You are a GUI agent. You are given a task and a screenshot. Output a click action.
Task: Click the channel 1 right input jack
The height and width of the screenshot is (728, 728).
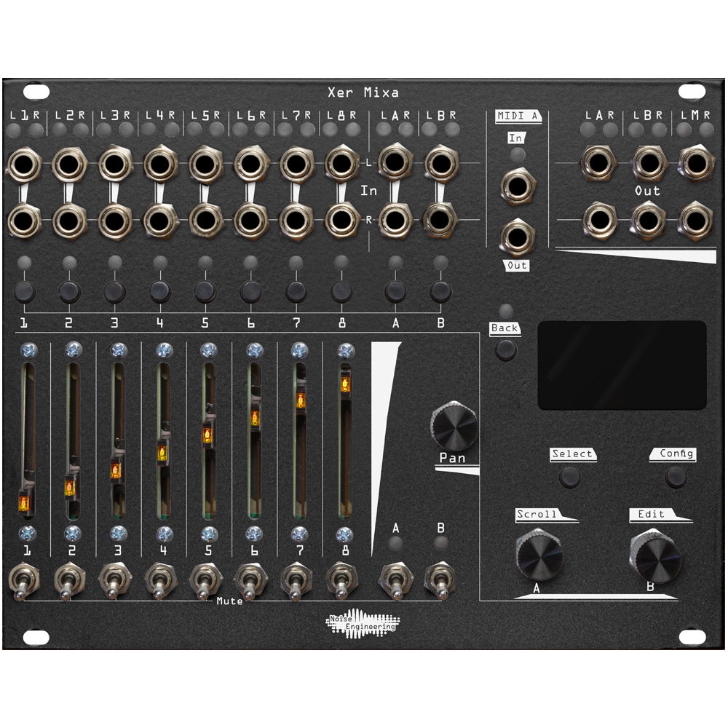[x=23, y=221]
